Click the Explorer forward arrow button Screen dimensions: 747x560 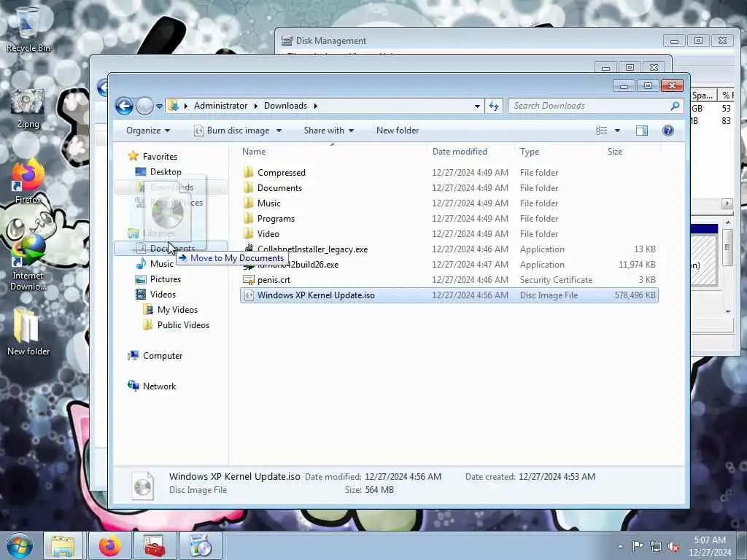click(144, 106)
